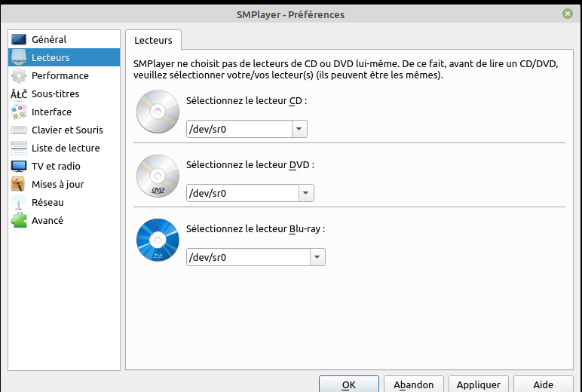The image size is (582, 392).
Task: Expand the Blu-ray drive dropdown arrow
Action: [x=317, y=257]
